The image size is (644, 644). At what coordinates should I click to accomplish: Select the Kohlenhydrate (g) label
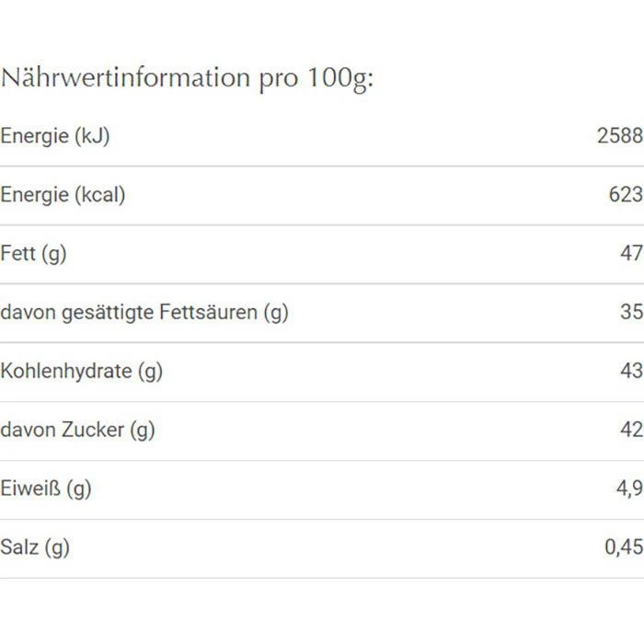(x=81, y=371)
